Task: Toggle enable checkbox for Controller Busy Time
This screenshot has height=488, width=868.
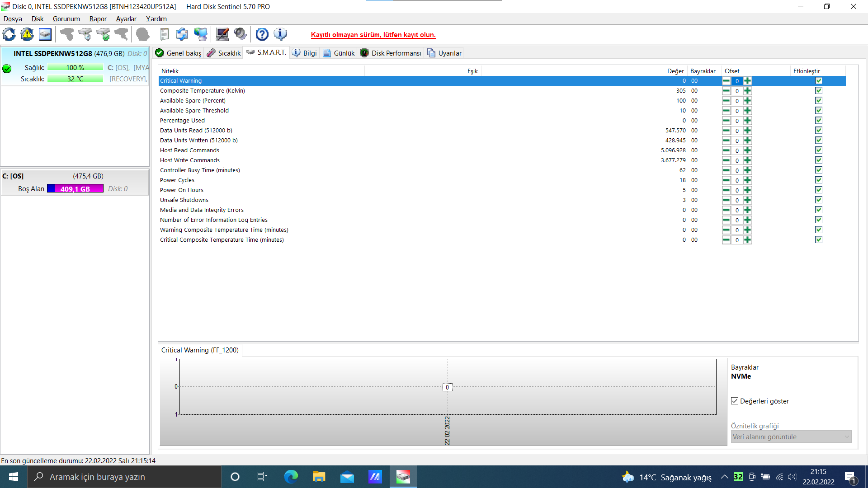Action: 819,170
